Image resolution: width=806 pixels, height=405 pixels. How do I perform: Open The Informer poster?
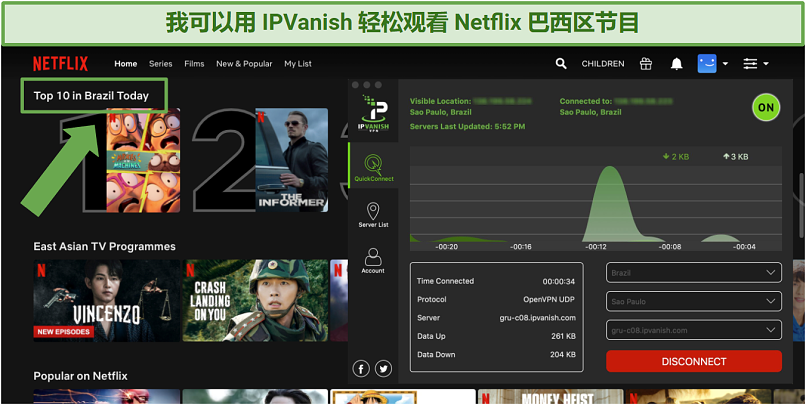point(291,160)
